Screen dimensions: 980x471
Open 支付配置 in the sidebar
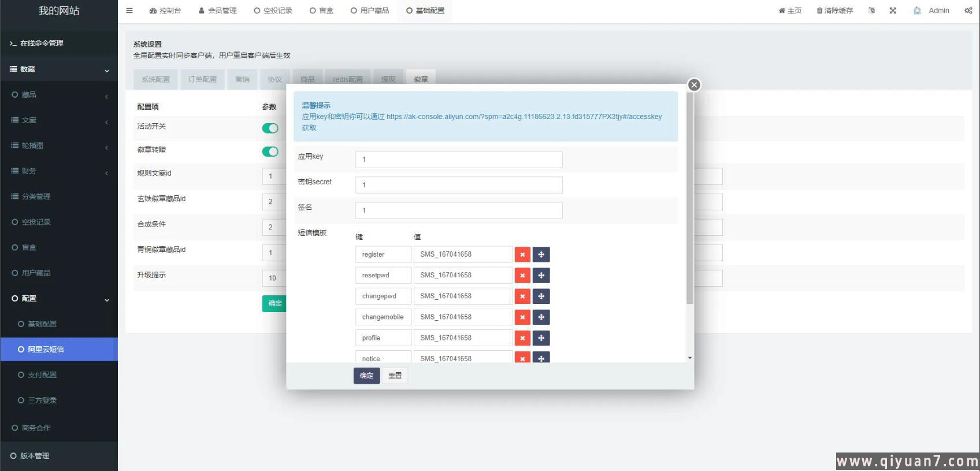(x=42, y=375)
